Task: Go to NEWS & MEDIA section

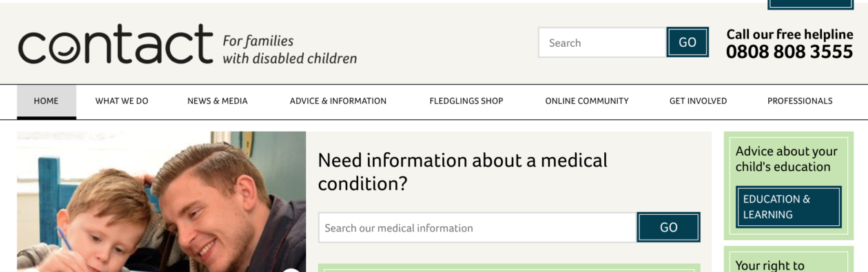Action: pos(217,101)
